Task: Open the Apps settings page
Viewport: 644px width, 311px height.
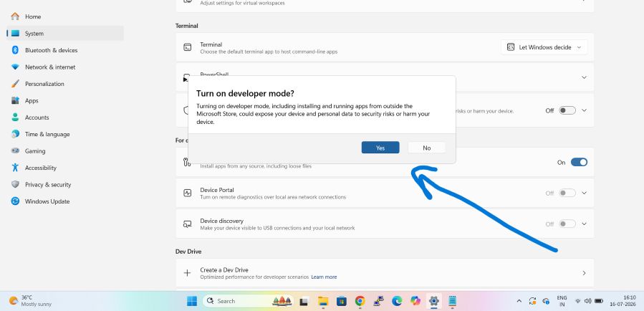Action: (65, 100)
